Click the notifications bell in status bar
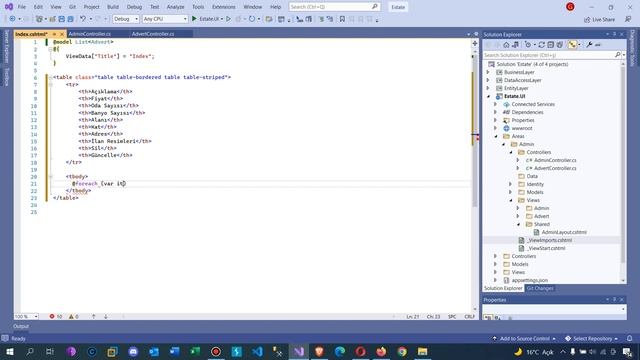This screenshot has width=640, height=360. (630, 338)
